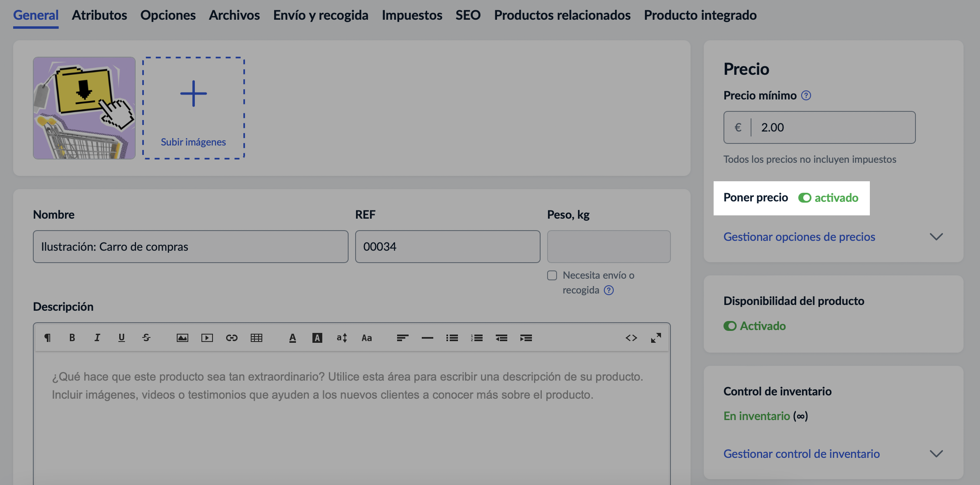
Task: Click the Italic formatting icon
Action: pos(97,338)
